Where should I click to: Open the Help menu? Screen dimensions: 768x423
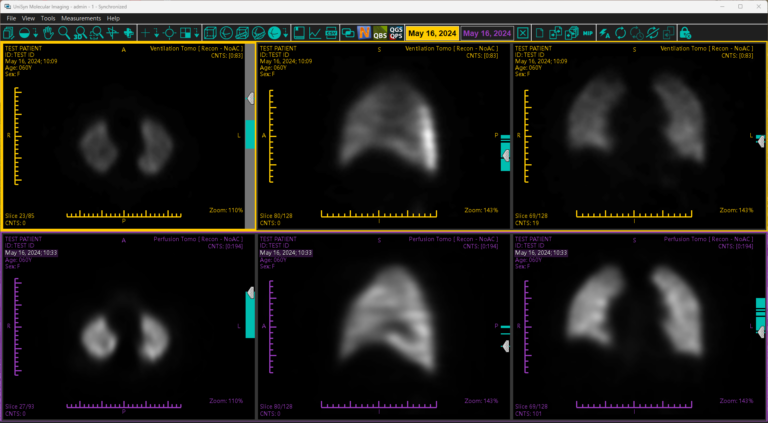pos(113,18)
